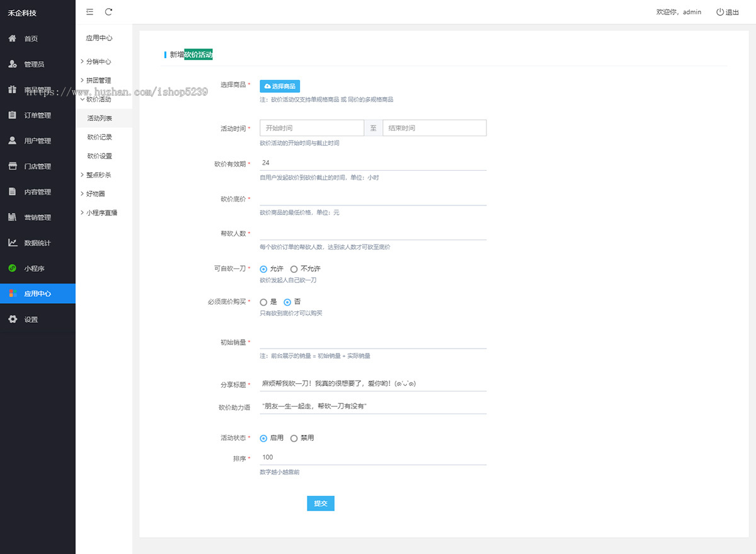Open the 设置 sidebar item
This screenshot has height=554, width=756.
pos(38,320)
